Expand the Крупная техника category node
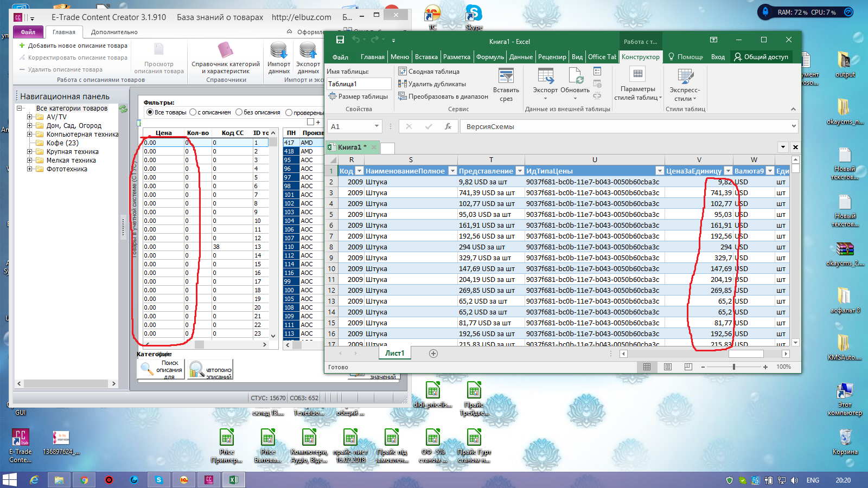This screenshot has height=488, width=868. click(x=30, y=151)
